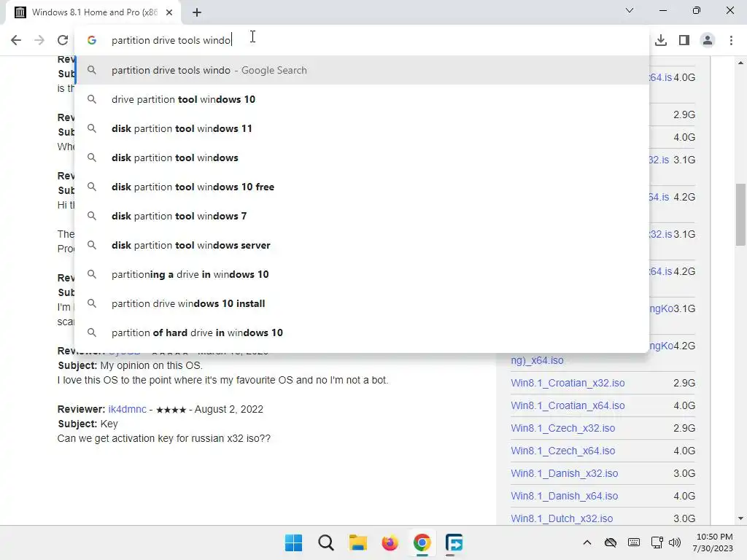This screenshot has height=560, width=747.
Task: Choose suggestion 'disk partition tool windows 11'
Action: [x=362, y=128]
